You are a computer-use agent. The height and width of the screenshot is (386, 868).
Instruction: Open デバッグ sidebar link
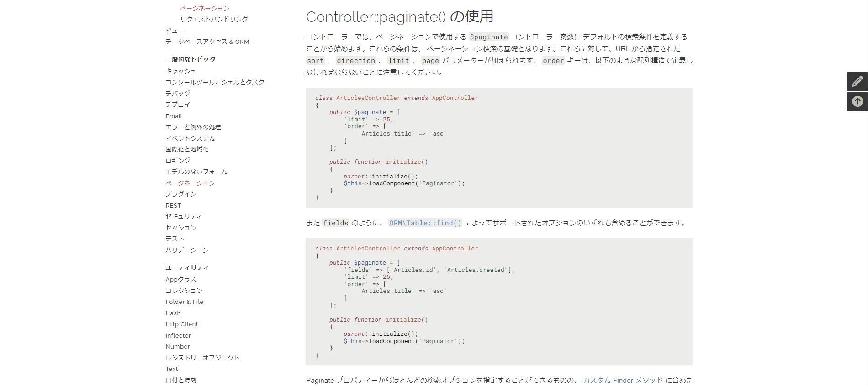click(x=178, y=94)
